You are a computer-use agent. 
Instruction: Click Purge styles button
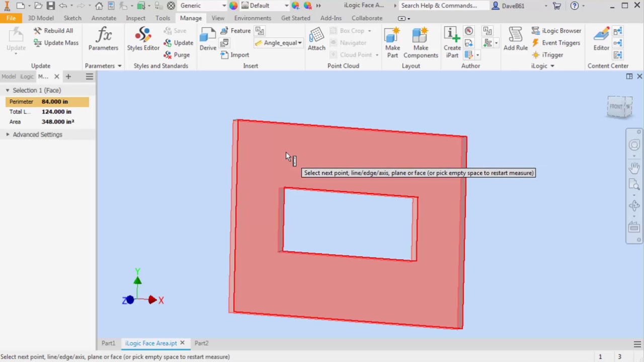point(177,55)
